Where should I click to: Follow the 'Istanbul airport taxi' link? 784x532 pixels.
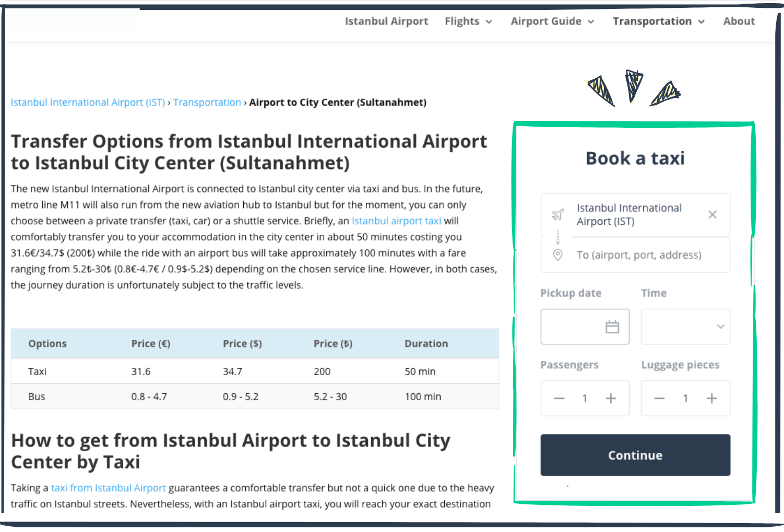[396, 221]
